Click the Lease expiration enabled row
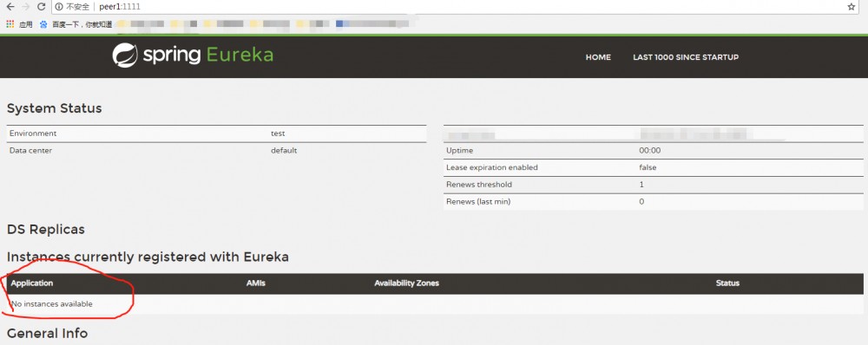The height and width of the screenshot is (345, 868). pos(654,167)
